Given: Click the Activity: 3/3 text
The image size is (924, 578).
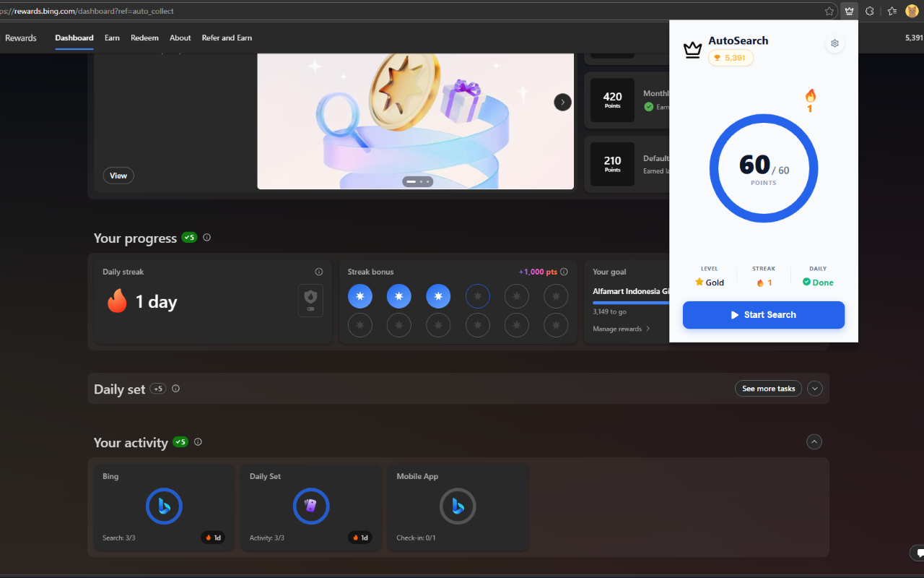Looking at the screenshot, I should pos(267,538).
